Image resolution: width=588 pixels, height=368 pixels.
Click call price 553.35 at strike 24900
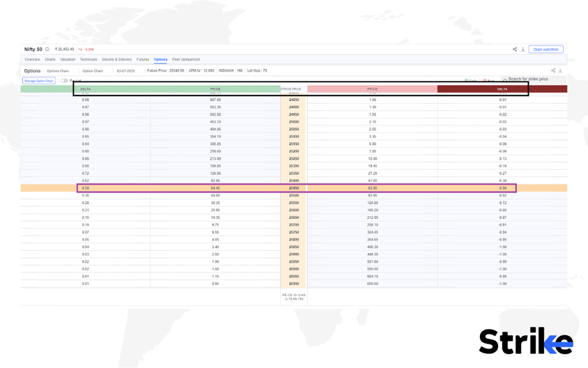click(215, 108)
